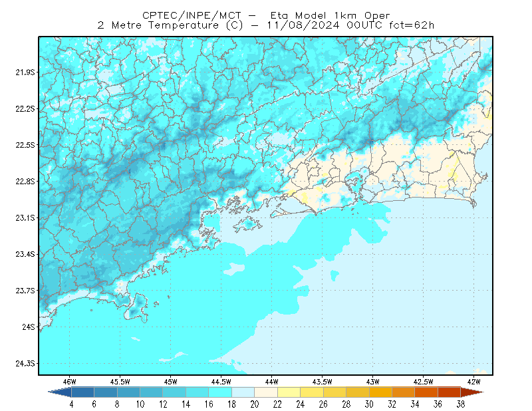Click the darkest blue below-4 legend arrow

60,392
